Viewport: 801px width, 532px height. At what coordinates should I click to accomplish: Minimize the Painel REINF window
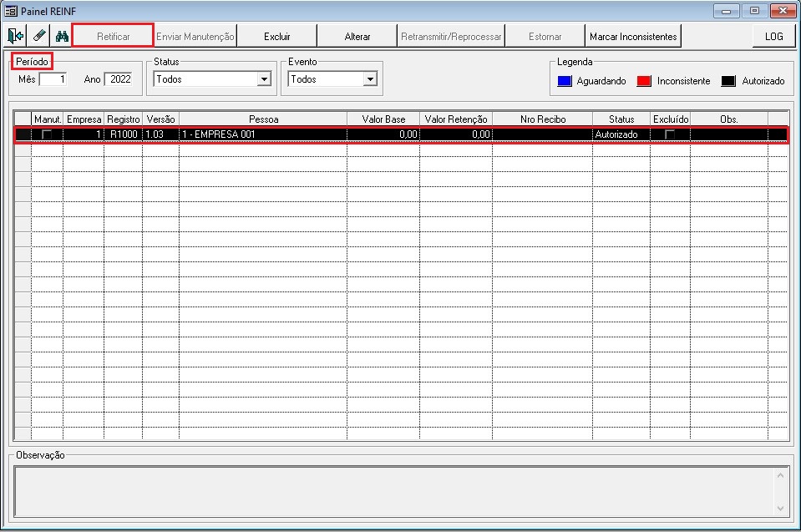(x=726, y=11)
